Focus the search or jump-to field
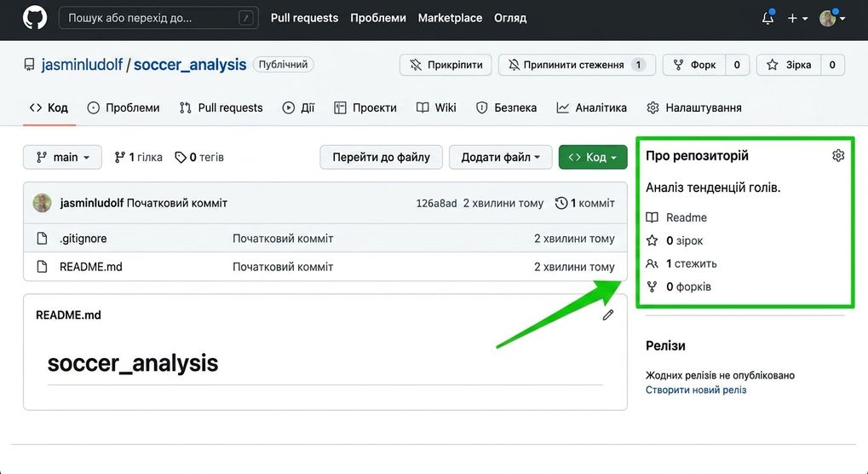Screen dimensions: 868x474 pos(158,18)
